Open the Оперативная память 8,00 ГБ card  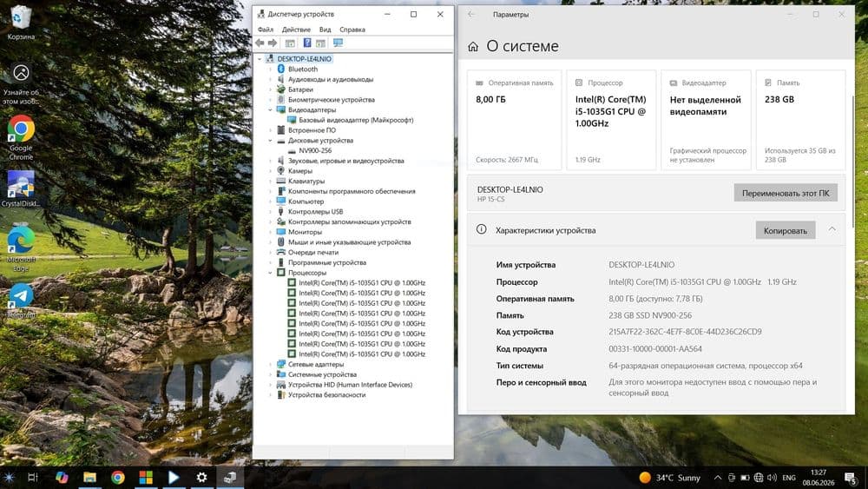(514, 120)
